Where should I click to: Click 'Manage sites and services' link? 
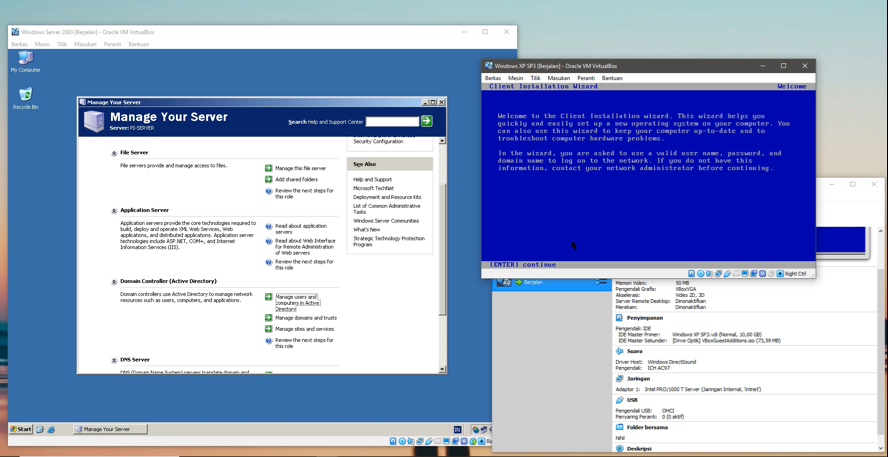304,329
